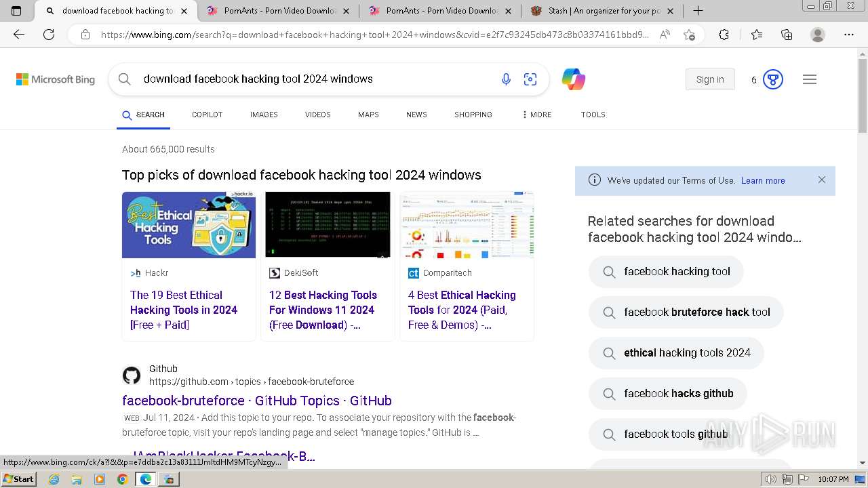Viewport: 868px width, 488px height.
Task: Open the IMAGES search tab
Action: 264,115
